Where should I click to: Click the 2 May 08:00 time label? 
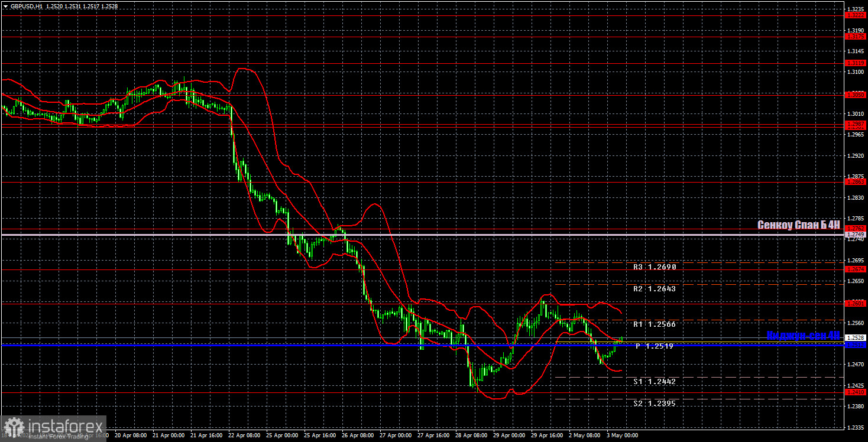pyautogui.click(x=586, y=435)
